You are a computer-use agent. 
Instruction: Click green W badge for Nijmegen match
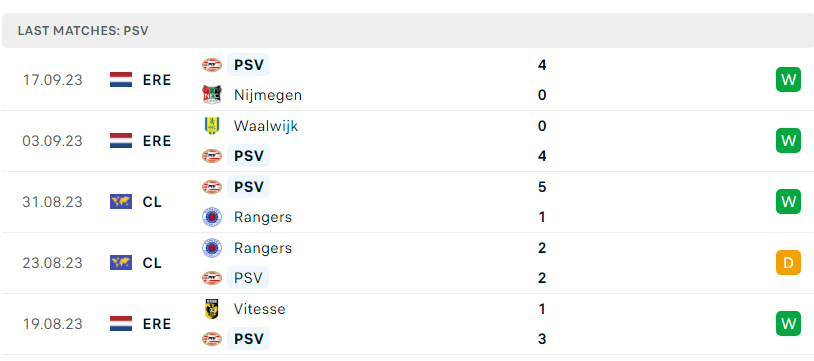point(788,80)
